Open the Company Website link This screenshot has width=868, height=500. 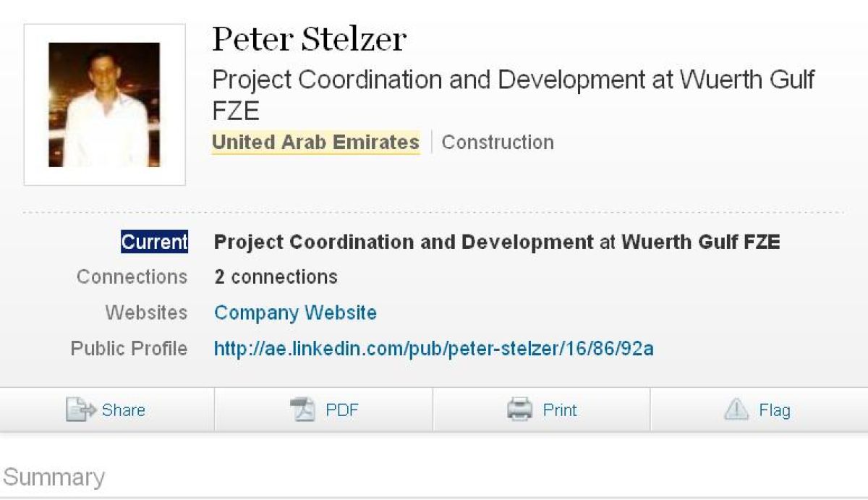click(295, 313)
